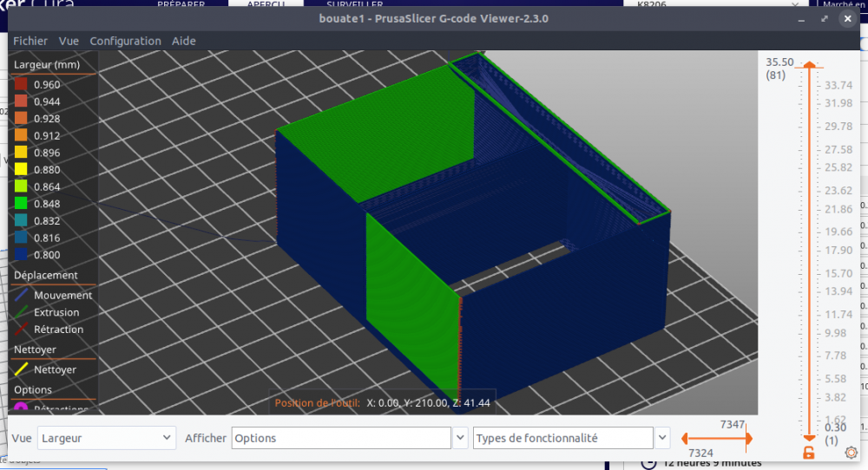Click the 29.78 ruler tick label

(838, 126)
